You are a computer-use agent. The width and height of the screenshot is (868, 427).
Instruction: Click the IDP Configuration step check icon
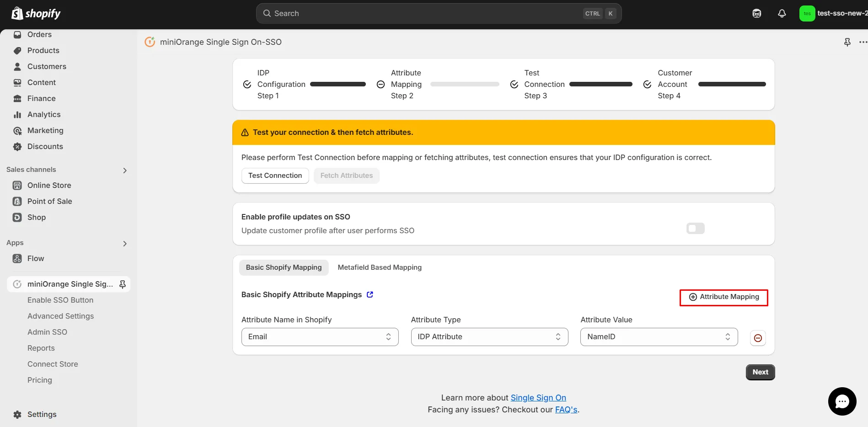247,84
